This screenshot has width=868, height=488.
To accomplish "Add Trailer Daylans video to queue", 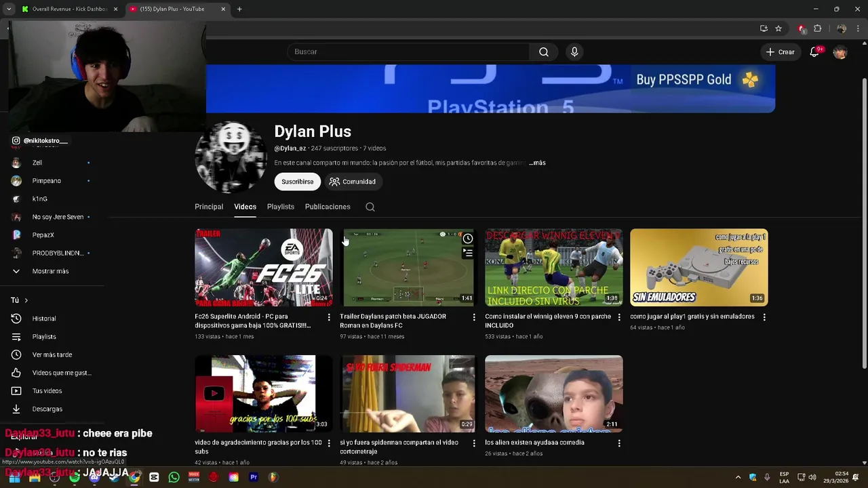I will pyautogui.click(x=468, y=253).
